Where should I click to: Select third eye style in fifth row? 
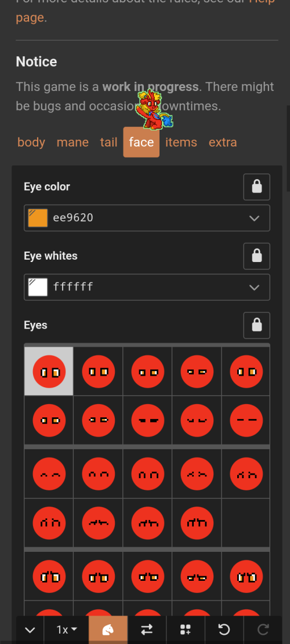tap(147, 576)
